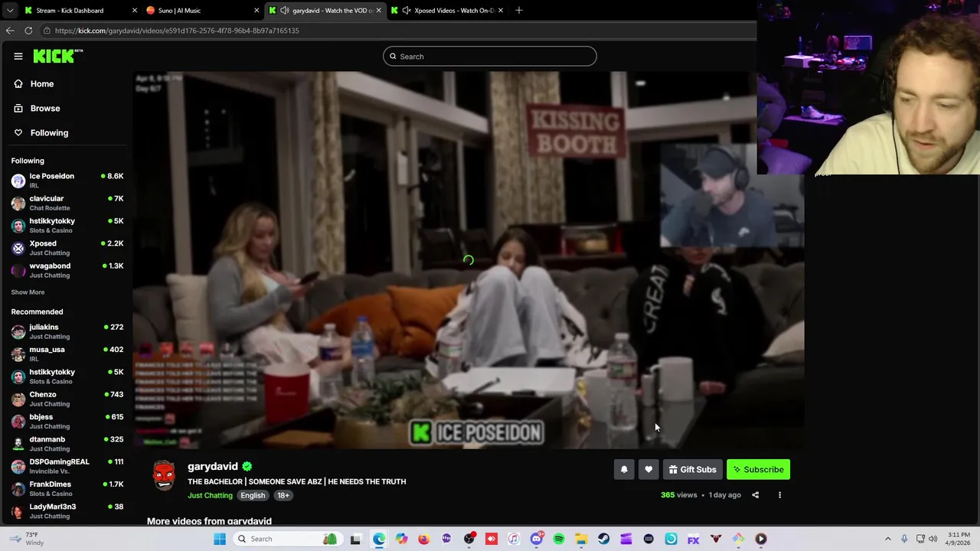Click the KICK logo

(57, 56)
